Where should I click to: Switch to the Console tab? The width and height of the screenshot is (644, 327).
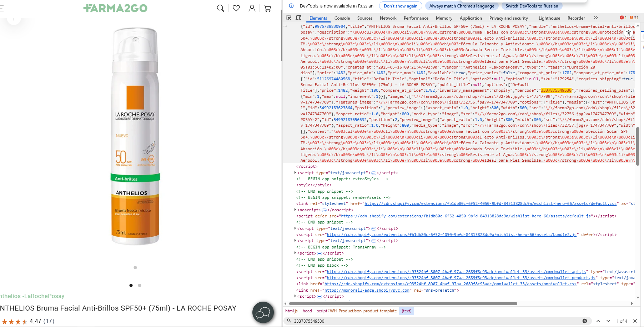point(342,18)
